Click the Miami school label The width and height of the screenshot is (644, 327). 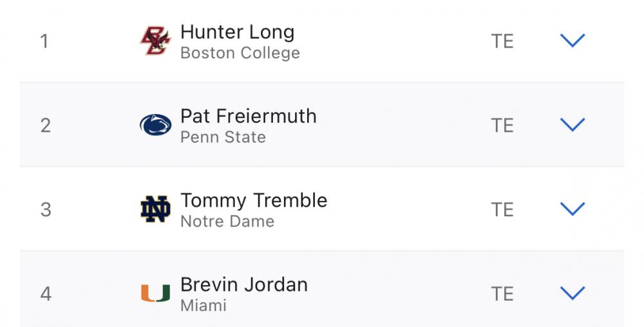coord(203,306)
